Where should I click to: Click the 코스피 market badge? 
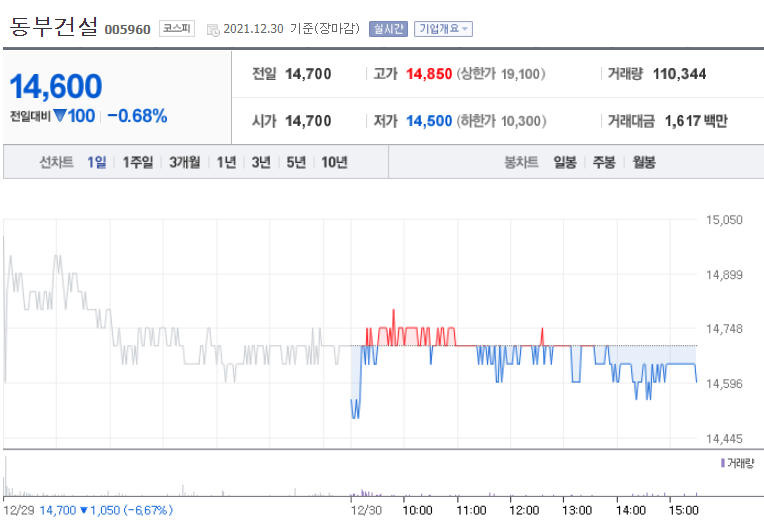pos(177,29)
